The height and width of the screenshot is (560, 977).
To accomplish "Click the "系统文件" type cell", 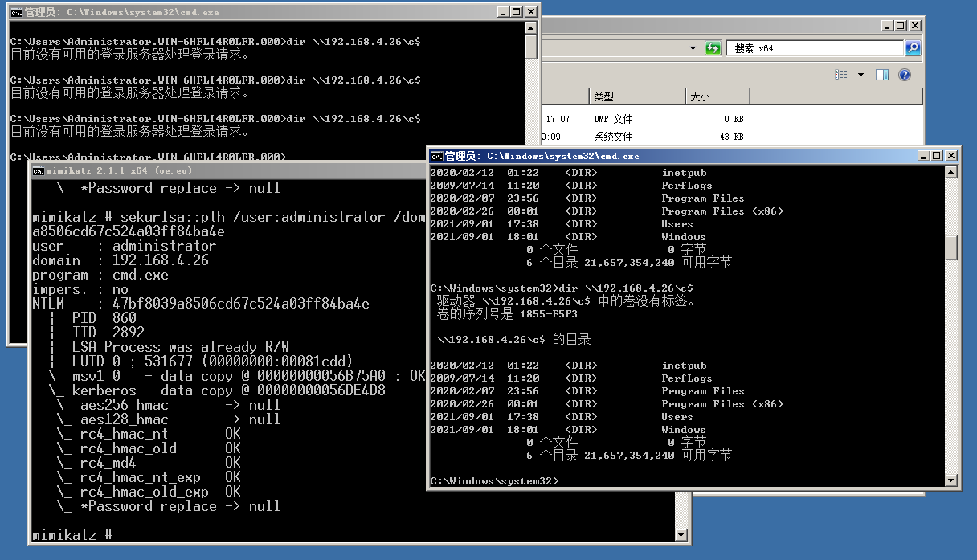I will coord(613,137).
